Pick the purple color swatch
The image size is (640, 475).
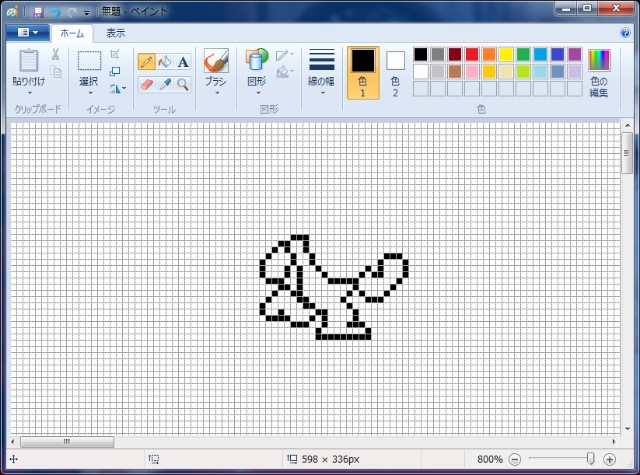pyautogui.click(x=574, y=54)
